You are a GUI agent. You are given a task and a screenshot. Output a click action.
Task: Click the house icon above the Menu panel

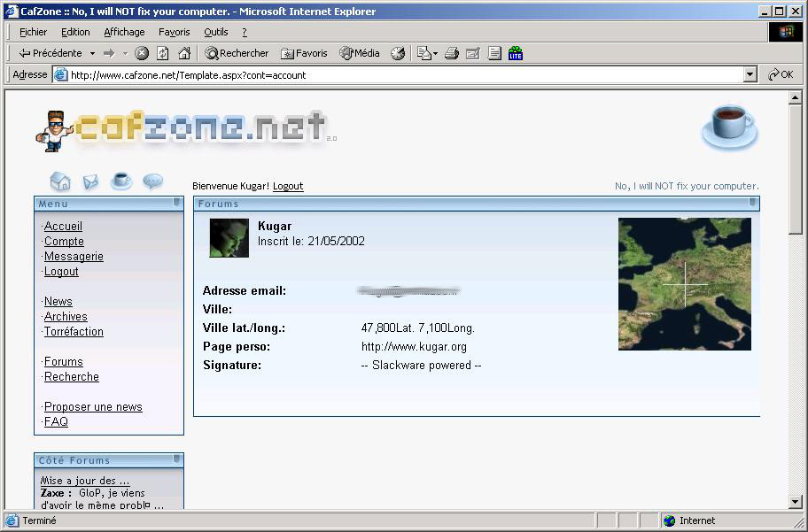coord(60,181)
